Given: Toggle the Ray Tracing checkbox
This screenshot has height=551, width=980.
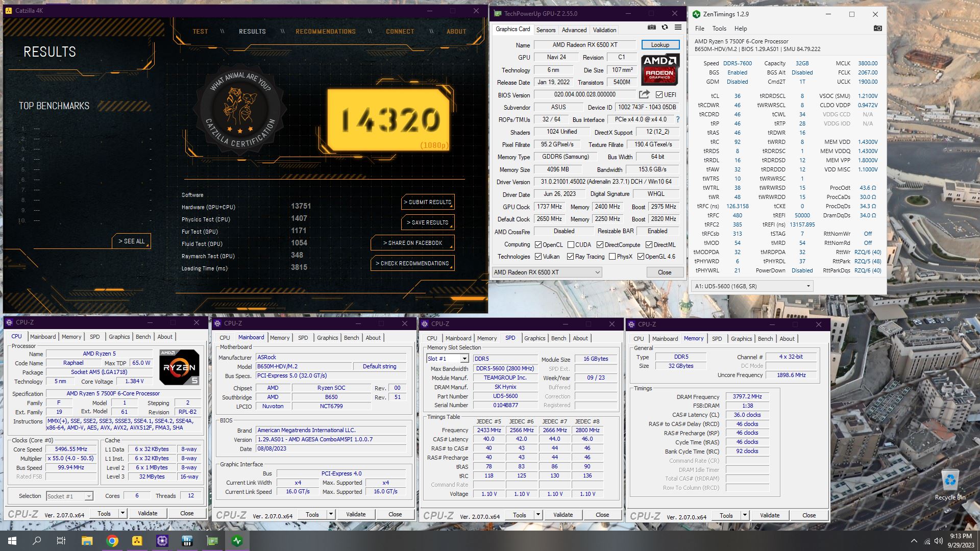Looking at the screenshot, I should (x=570, y=257).
